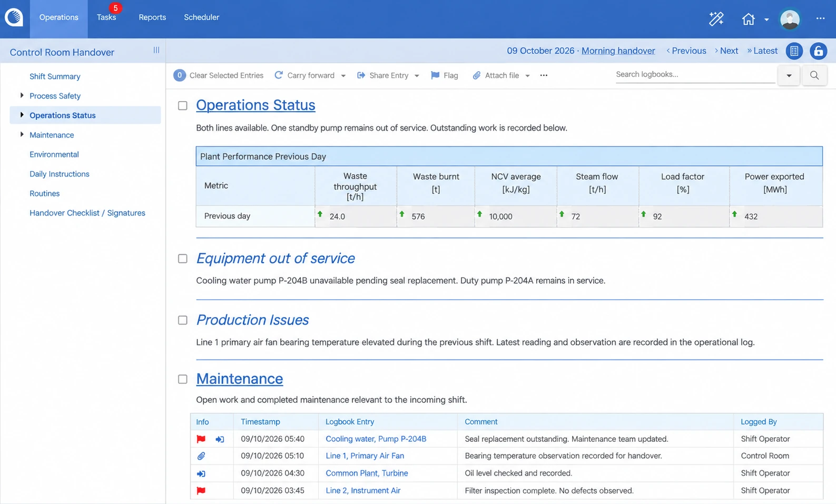This screenshot has height=504, width=836.
Task: Open the Carry forward dropdown arrow
Action: pyautogui.click(x=343, y=76)
